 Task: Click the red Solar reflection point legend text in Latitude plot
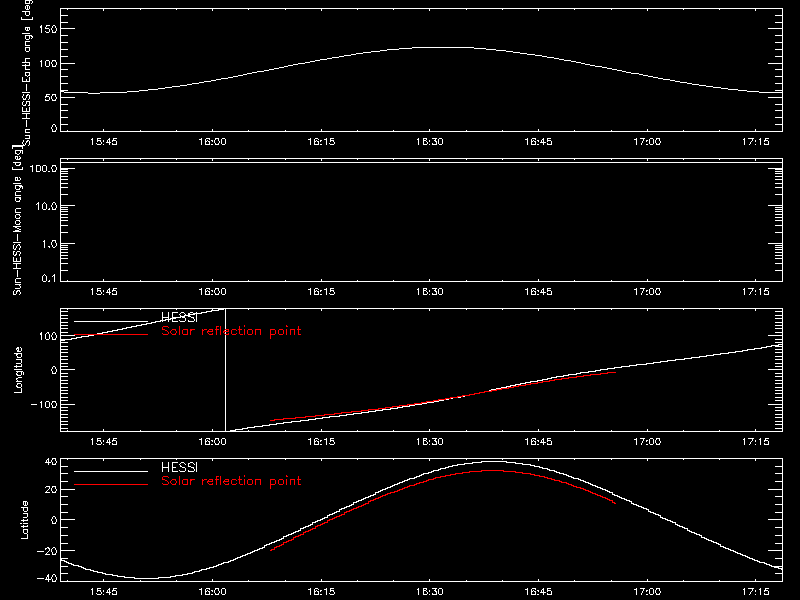tap(231, 481)
